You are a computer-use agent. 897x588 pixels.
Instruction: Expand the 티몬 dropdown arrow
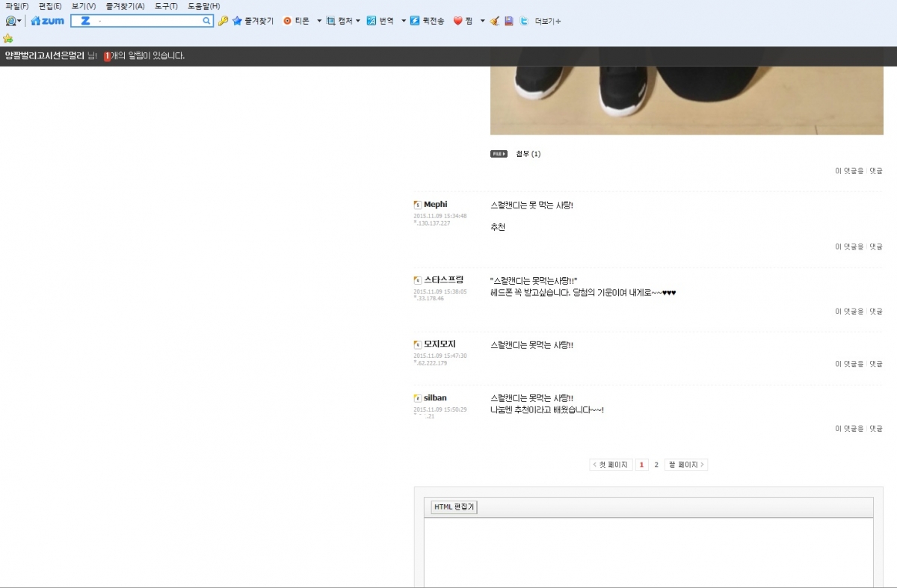320,21
